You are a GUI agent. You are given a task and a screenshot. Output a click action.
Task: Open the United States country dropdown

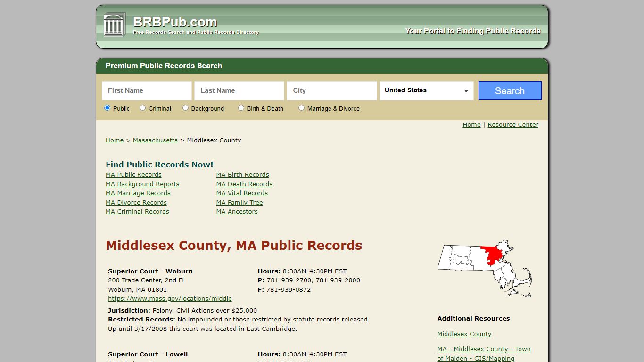426,90
